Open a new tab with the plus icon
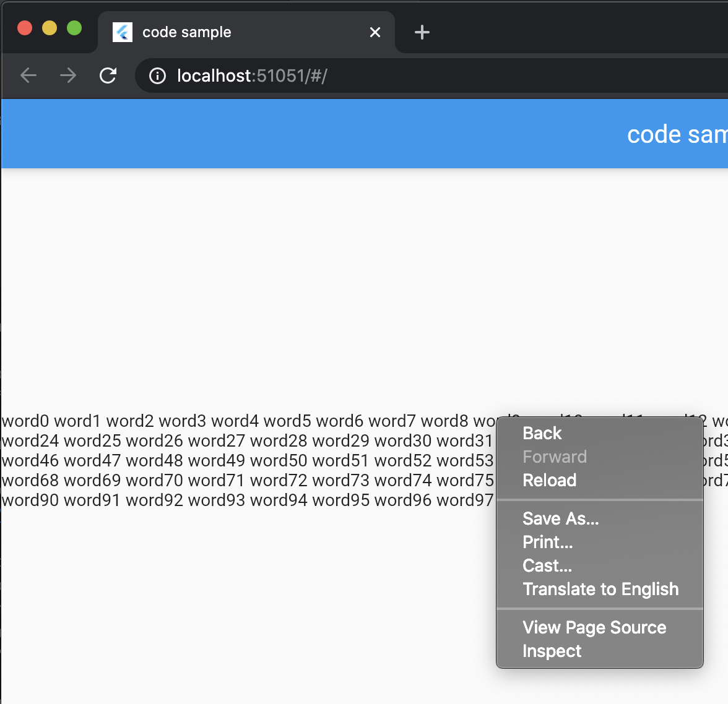 (422, 32)
